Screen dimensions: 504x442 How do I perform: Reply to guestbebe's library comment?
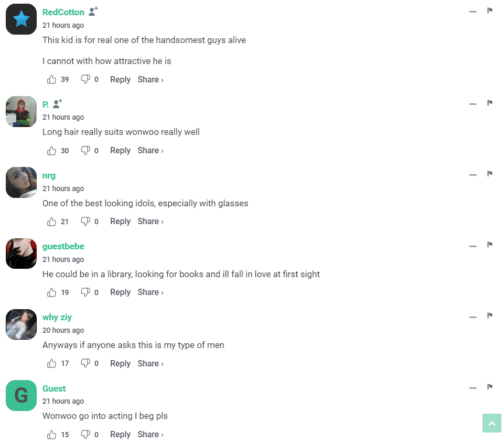[x=120, y=292]
